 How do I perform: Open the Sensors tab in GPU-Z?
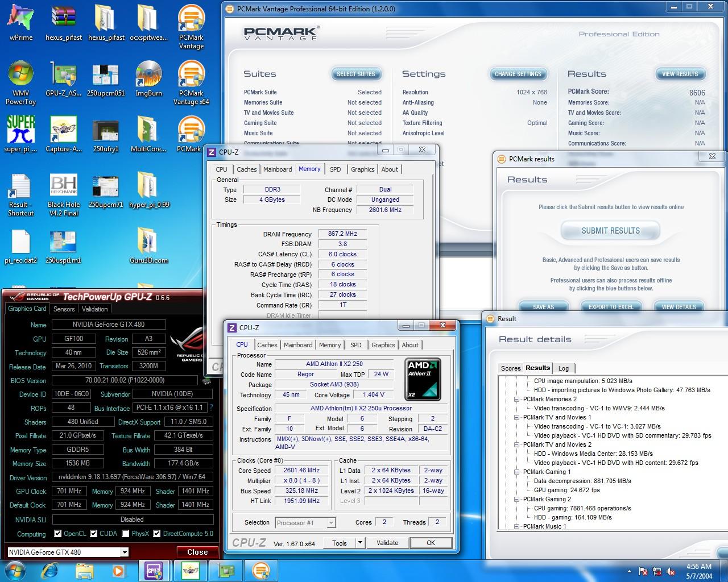[x=64, y=309]
